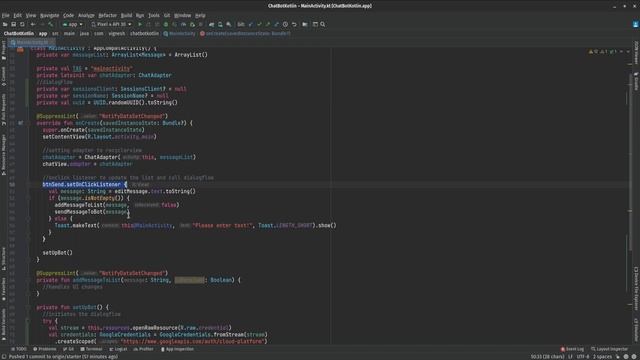The image size is (640, 360).
Task: Click the Project Structure folder icon
Action: pyautogui.click(x=305, y=24)
